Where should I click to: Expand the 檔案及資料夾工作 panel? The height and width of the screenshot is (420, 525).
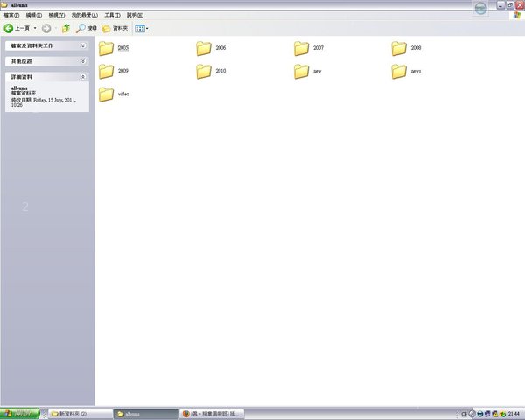point(83,45)
